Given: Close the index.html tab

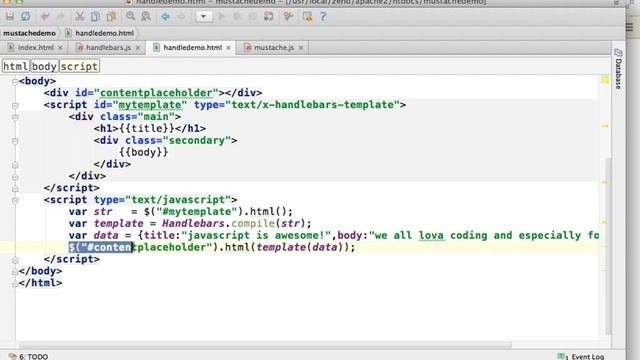Looking at the screenshot, I should point(60,48).
